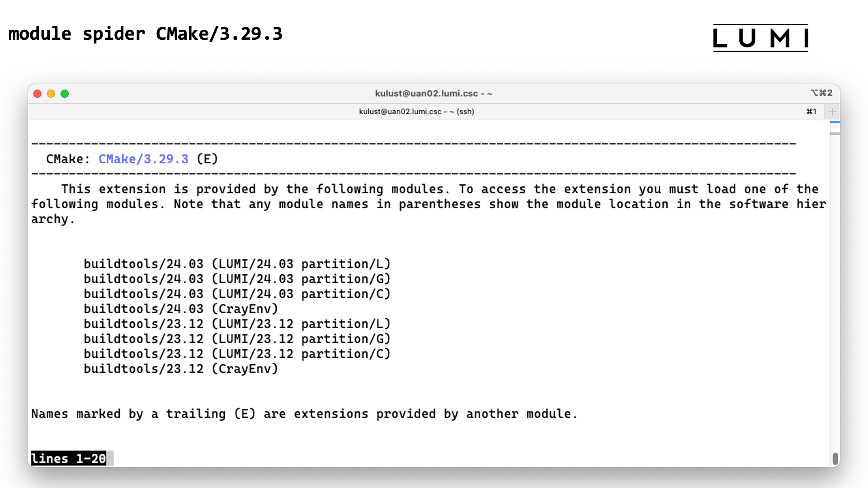The height and width of the screenshot is (488, 868).
Task: Click the yellow minimize window button
Action: [51, 94]
